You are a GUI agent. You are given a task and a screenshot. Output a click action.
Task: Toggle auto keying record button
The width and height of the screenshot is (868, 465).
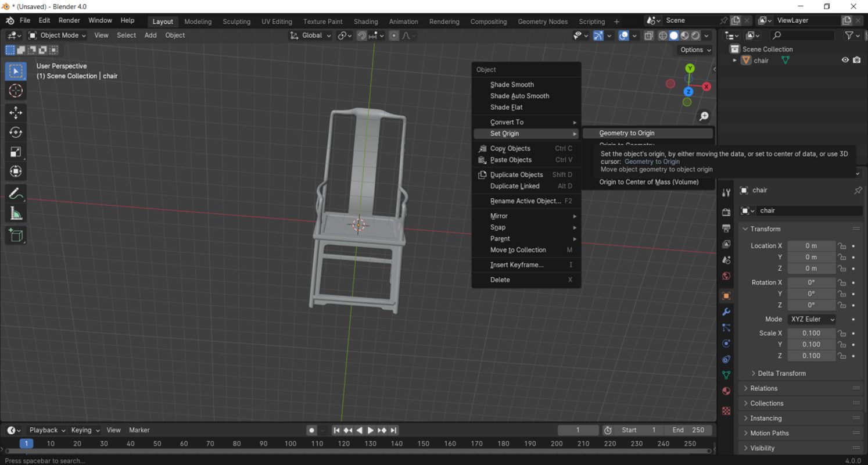(312, 430)
